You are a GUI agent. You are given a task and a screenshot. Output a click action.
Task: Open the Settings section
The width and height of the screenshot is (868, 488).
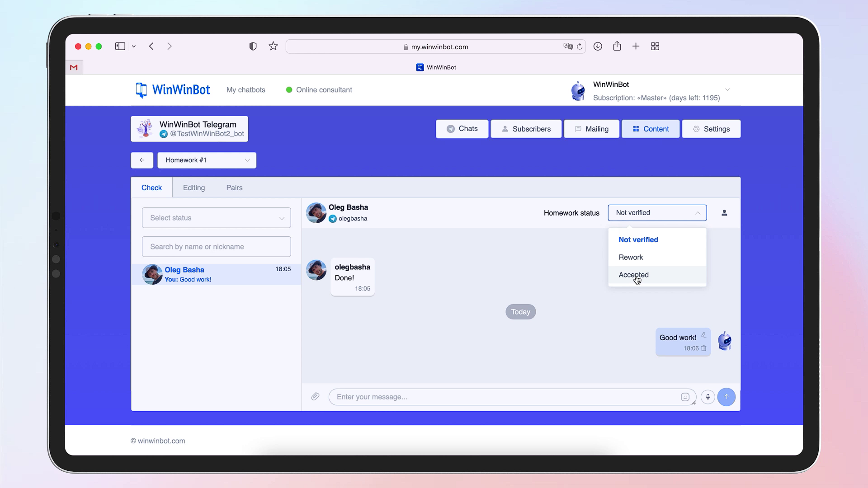(711, 129)
